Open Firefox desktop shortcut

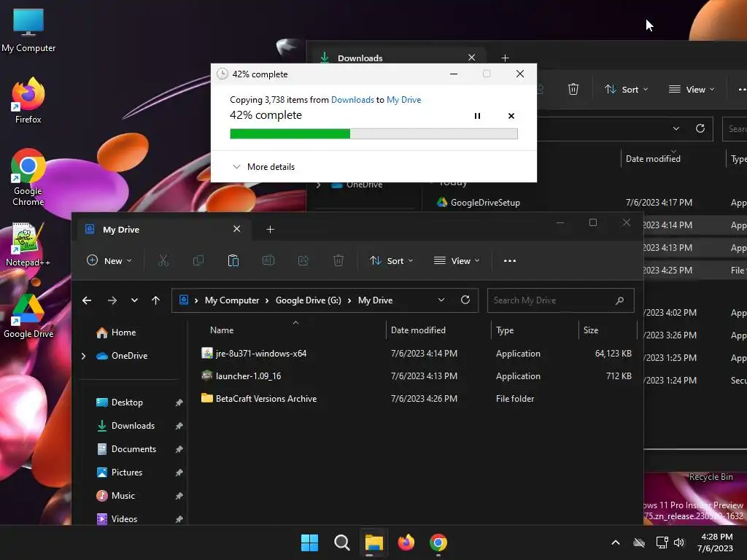click(28, 101)
